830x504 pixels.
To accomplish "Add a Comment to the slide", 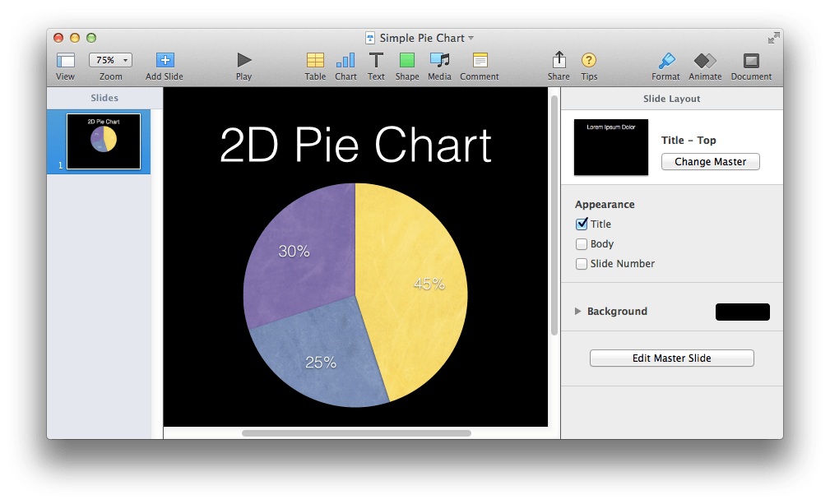I will [x=478, y=66].
